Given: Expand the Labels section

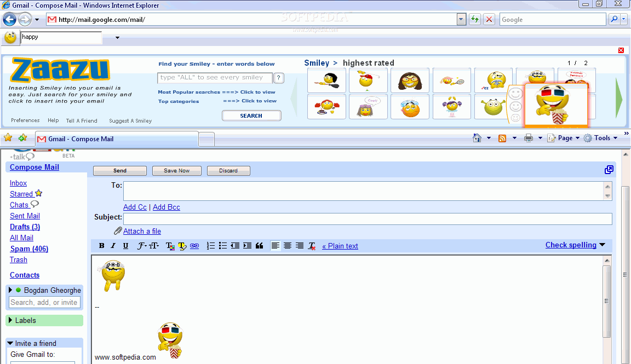Looking at the screenshot, I should coord(10,320).
